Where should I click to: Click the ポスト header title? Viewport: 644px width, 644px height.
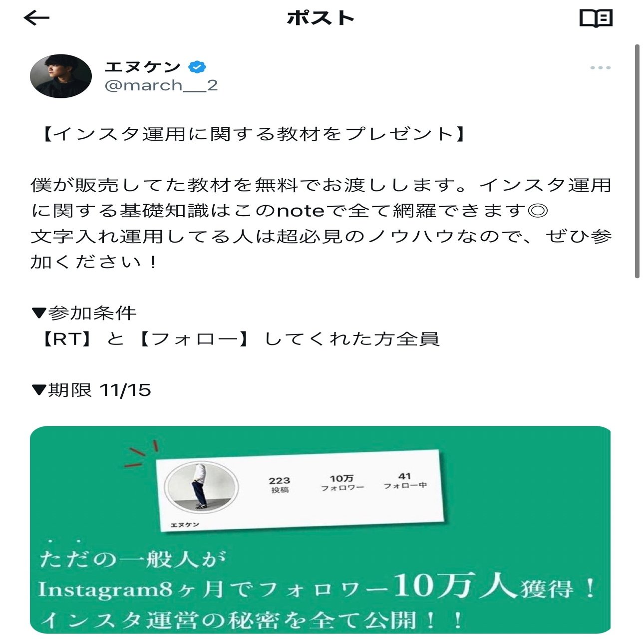point(321,18)
